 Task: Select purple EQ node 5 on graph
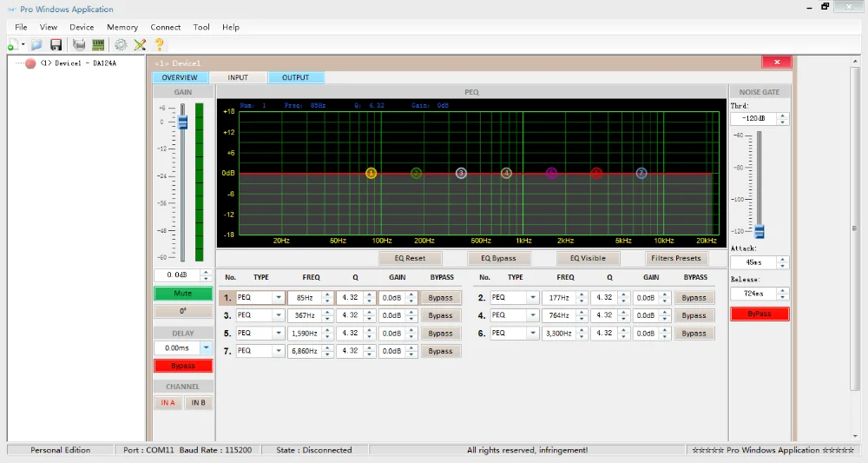click(x=551, y=174)
